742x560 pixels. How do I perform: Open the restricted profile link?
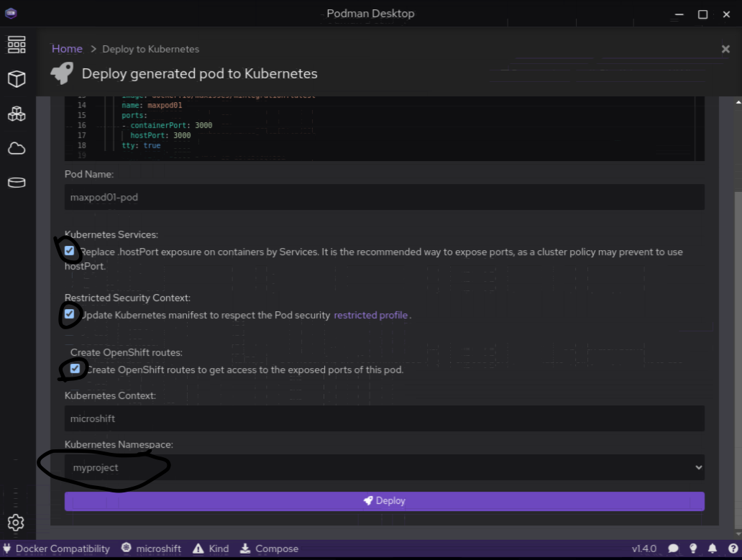[370, 315]
